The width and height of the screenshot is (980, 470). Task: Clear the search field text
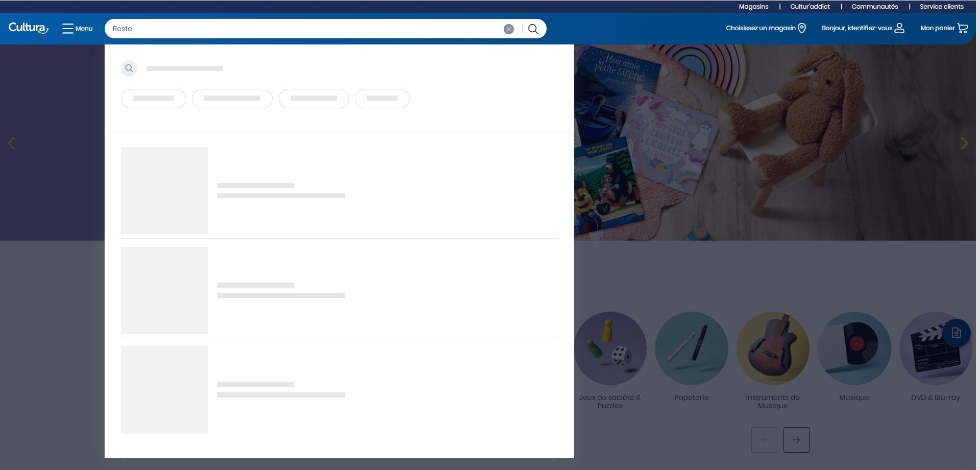point(508,29)
